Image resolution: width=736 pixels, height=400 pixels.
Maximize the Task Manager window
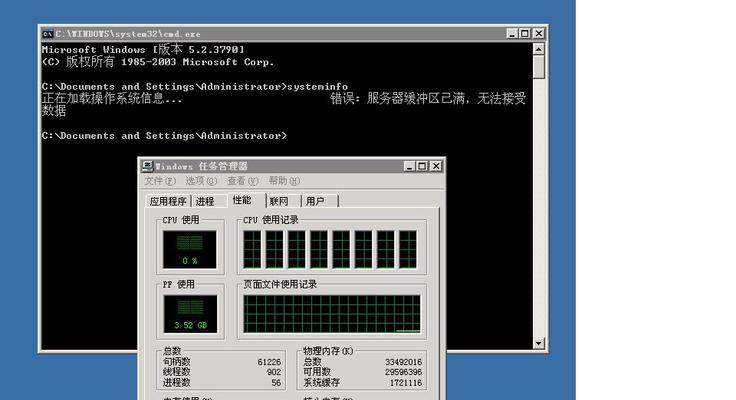(x=422, y=166)
